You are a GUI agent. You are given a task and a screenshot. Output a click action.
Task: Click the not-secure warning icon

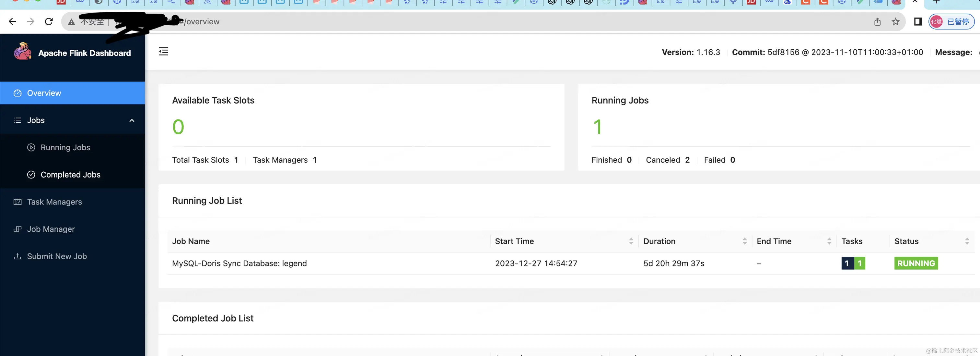72,22
